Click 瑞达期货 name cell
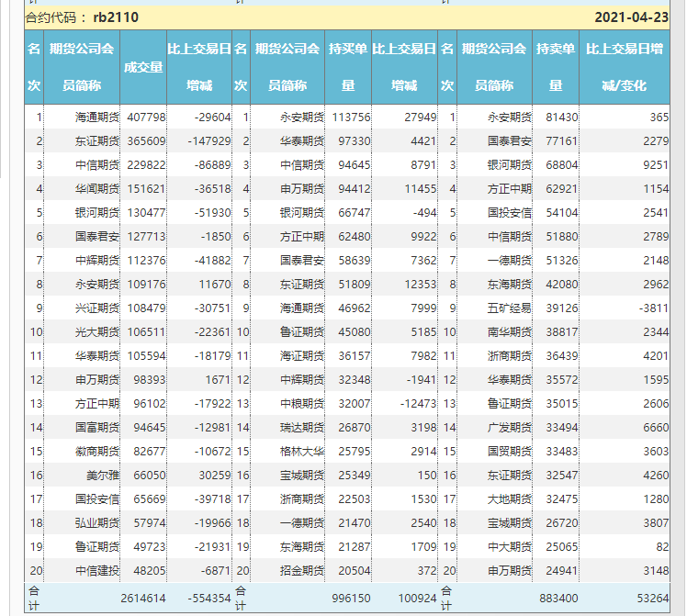687x616 pixels. pos(302,428)
